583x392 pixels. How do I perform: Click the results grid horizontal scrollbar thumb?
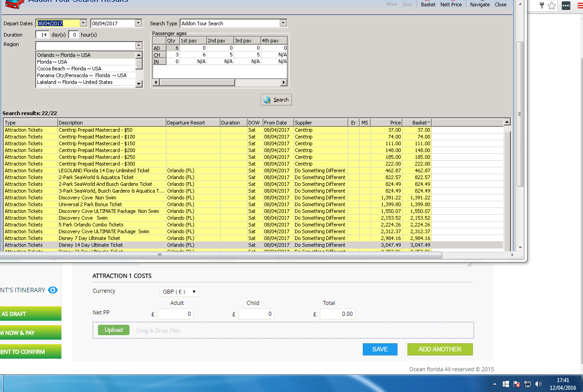pos(222,255)
